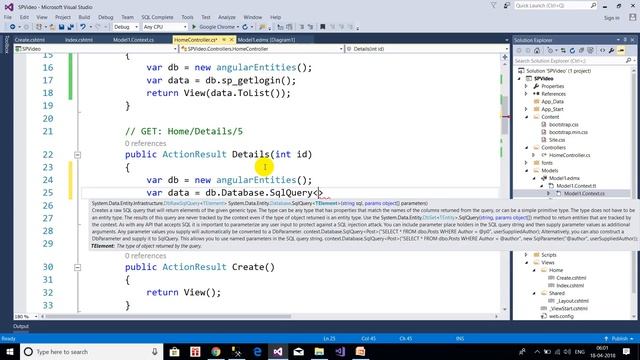Open the Toolbox side tab
The height and width of the screenshot is (360, 640).
(6, 44)
